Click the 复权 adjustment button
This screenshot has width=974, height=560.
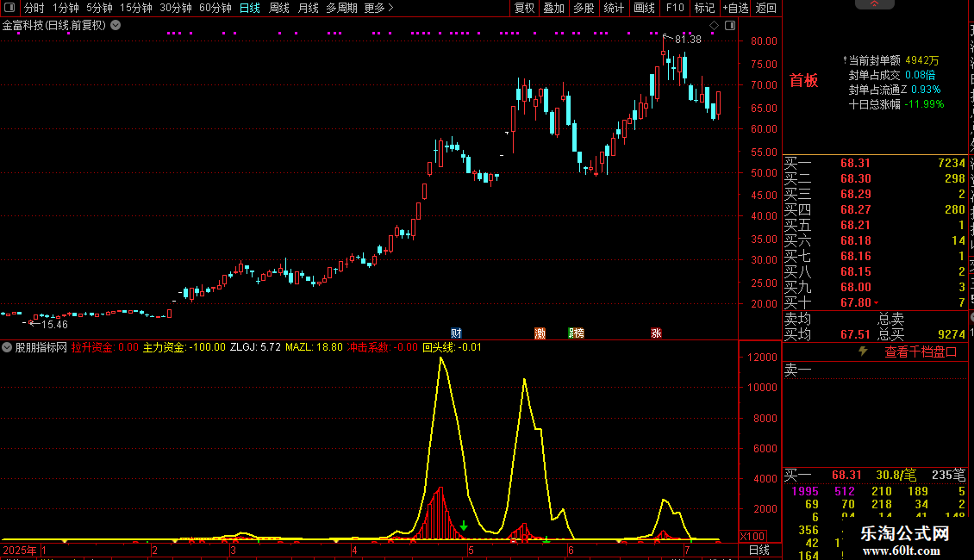point(524,8)
